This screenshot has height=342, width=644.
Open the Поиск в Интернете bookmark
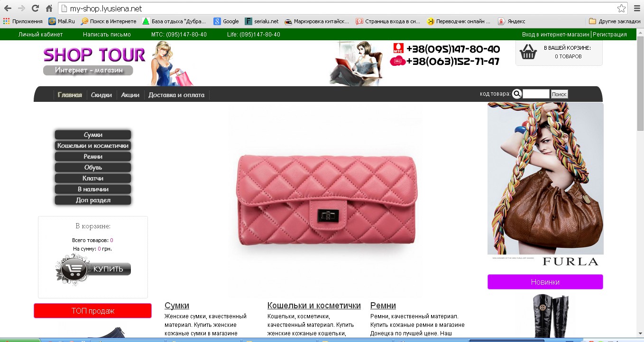coord(109,21)
